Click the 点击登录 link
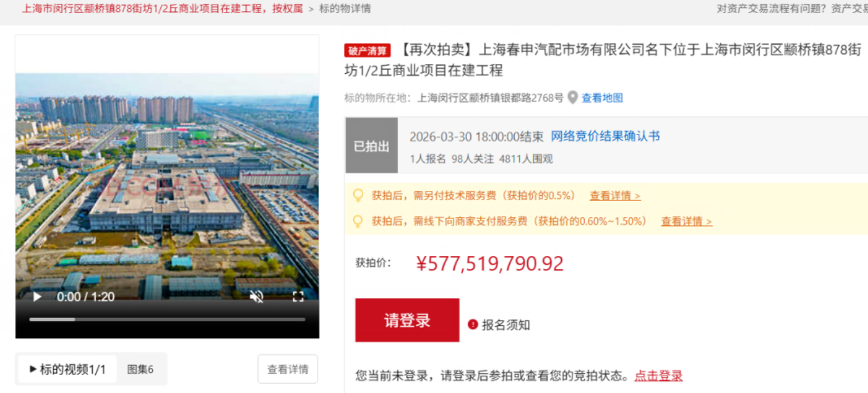The height and width of the screenshot is (393, 868). click(x=658, y=376)
